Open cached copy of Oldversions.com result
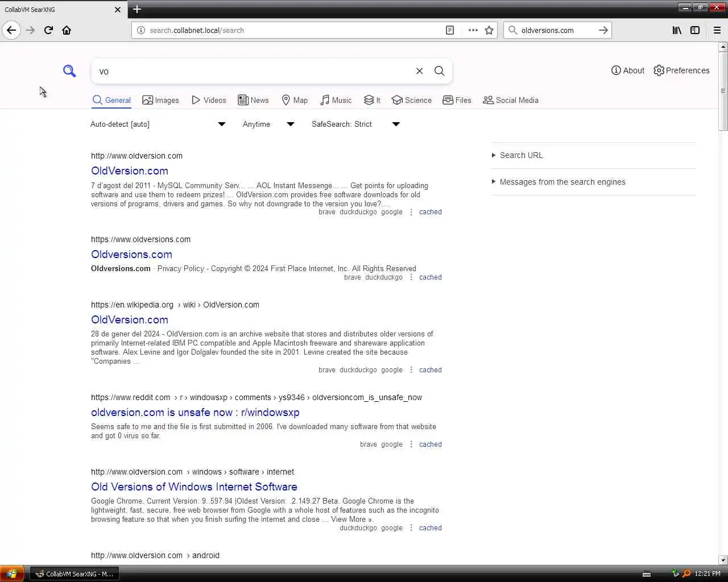728x582 pixels. (x=431, y=277)
